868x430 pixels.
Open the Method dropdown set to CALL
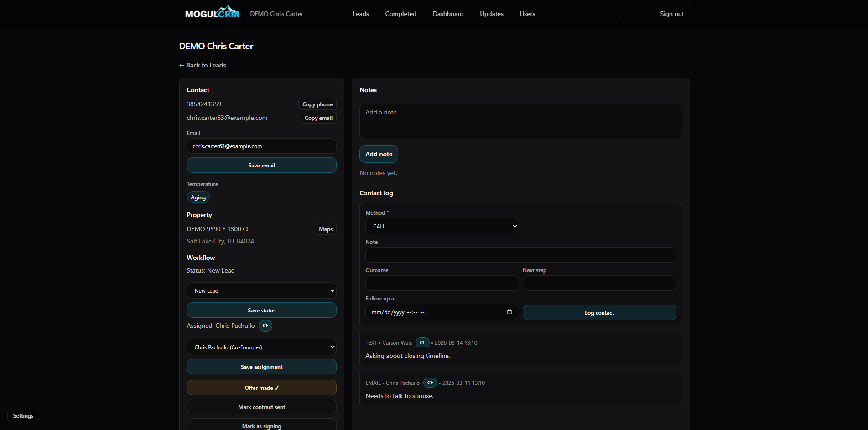pos(441,226)
